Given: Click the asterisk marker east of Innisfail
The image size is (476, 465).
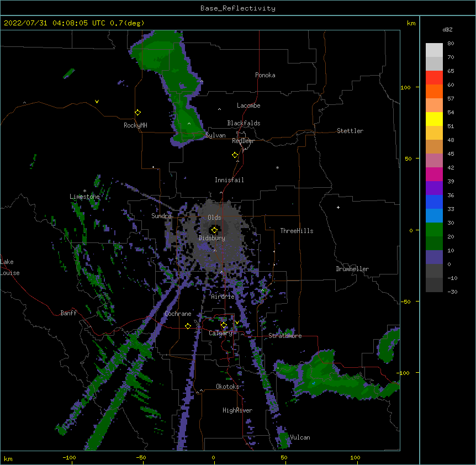Looking at the screenshot, I should click(277, 168).
